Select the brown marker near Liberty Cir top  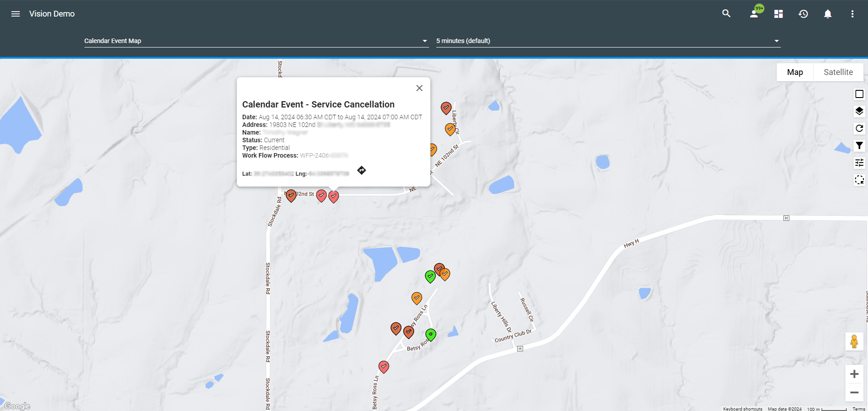click(446, 108)
